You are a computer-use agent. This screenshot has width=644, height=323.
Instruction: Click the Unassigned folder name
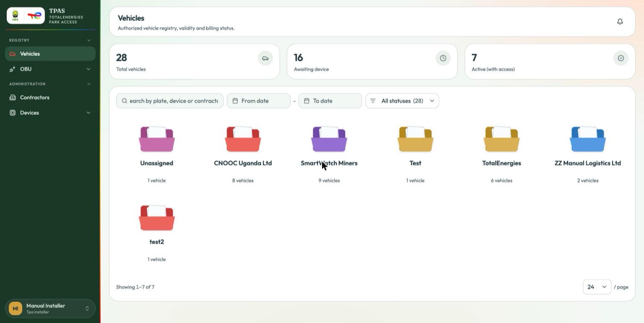(157, 163)
